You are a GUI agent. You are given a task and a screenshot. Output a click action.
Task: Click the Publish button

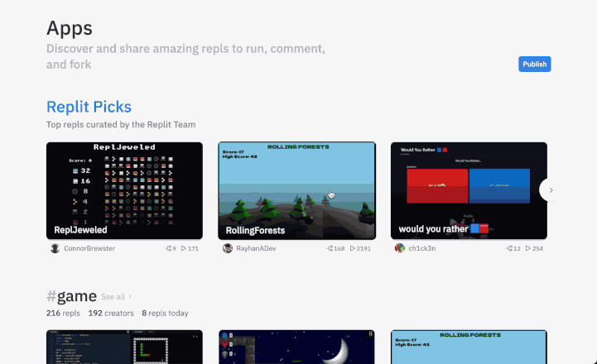tap(534, 65)
